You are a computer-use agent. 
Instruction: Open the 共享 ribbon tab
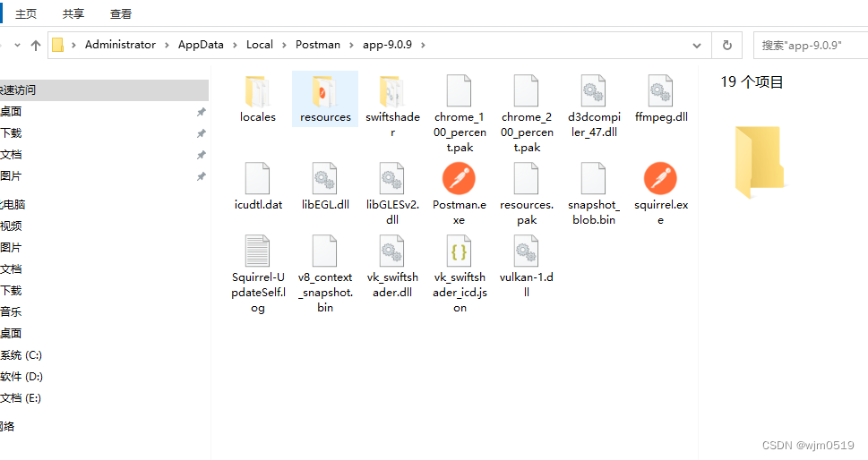[73, 13]
